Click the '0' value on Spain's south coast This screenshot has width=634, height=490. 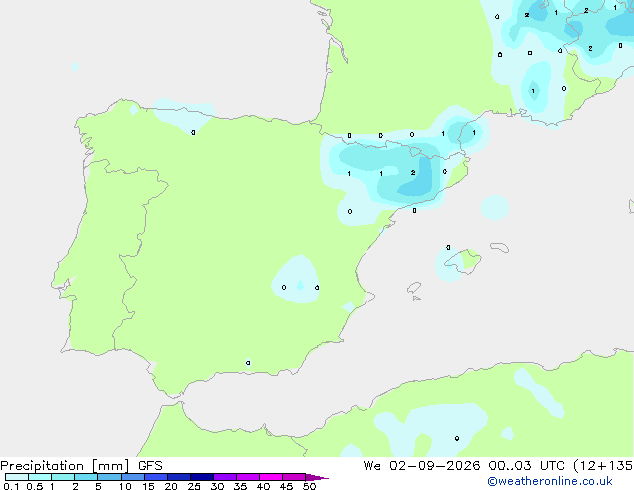[248, 363]
